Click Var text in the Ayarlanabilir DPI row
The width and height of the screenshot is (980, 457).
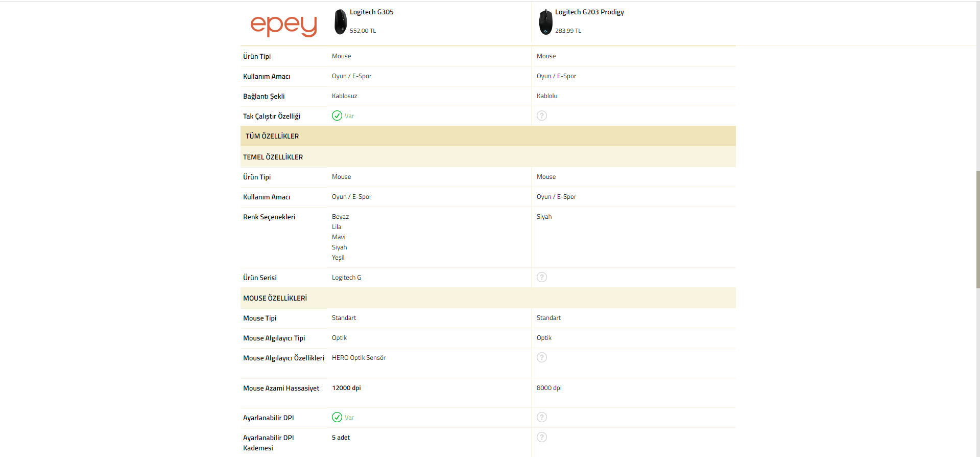pyautogui.click(x=349, y=418)
